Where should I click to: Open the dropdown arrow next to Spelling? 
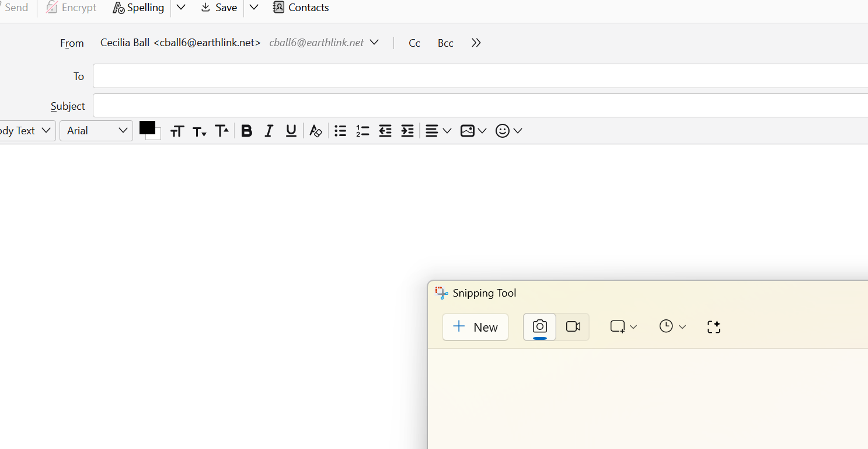(x=181, y=8)
